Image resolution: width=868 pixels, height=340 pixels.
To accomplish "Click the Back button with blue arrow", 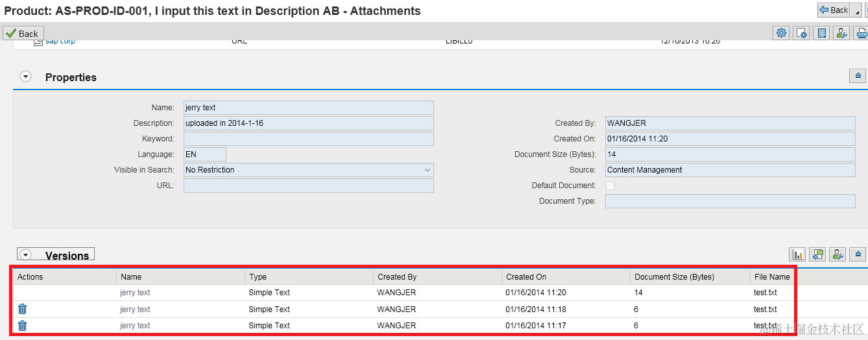I will [x=834, y=10].
